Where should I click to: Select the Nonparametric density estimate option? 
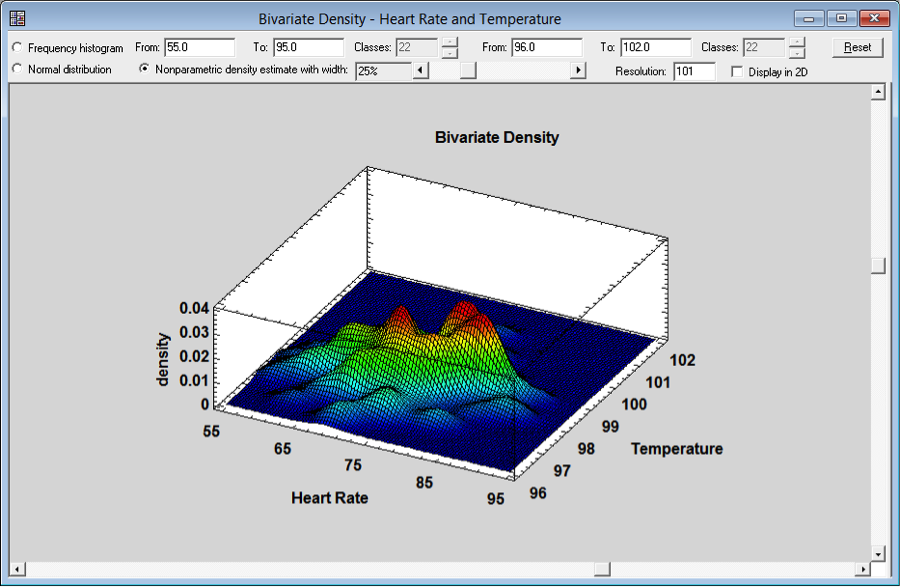[x=144, y=70]
